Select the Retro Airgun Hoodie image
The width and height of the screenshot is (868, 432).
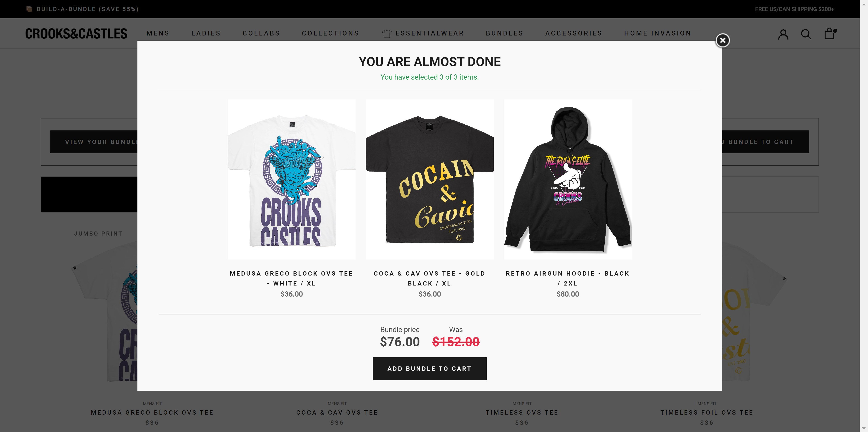tap(567, 179)
